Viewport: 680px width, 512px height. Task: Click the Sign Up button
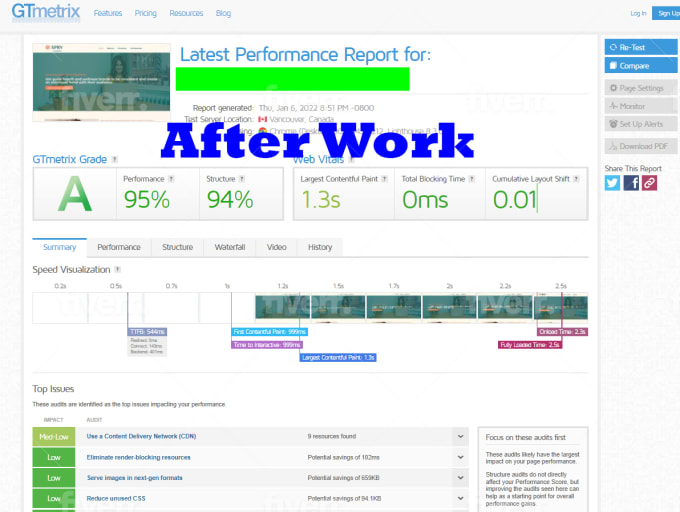coord(667,13)
